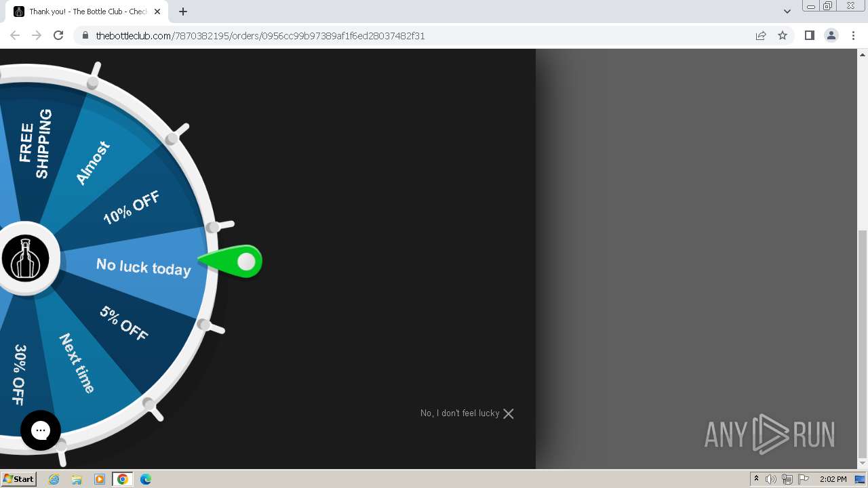The height and width of the screenshot is (488, 868).
Task: Close the Bottle Club tab
Action: (158, 12)
